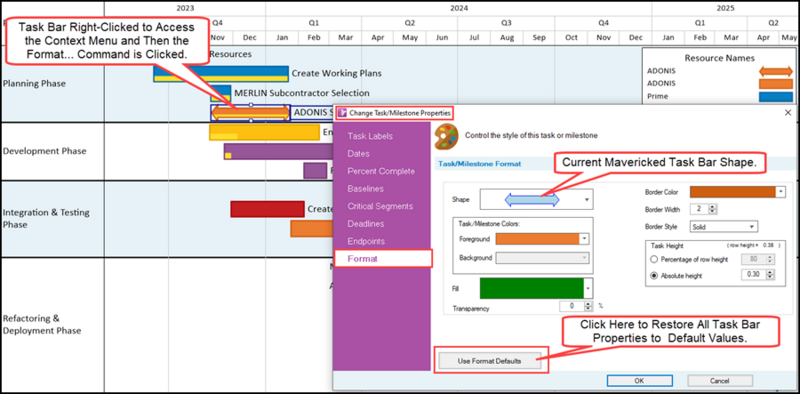
Task: Click the dialog title bar app icon
Action: [342, 112]
